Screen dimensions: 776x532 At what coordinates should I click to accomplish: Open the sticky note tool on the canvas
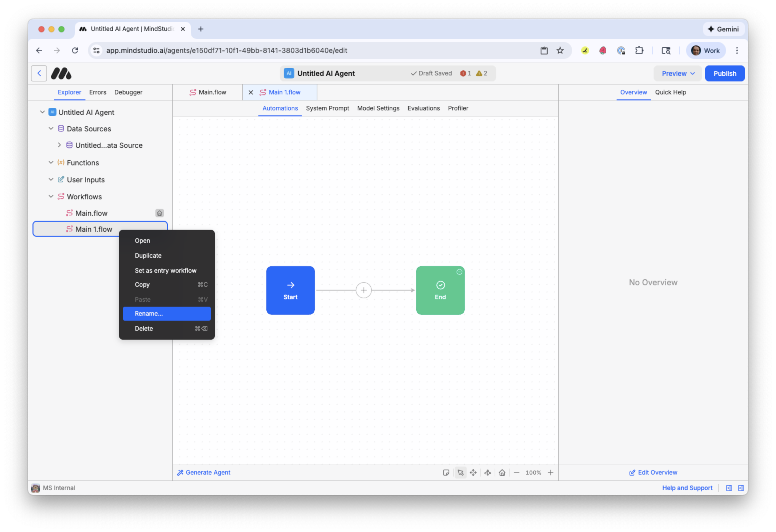(446, 473)
